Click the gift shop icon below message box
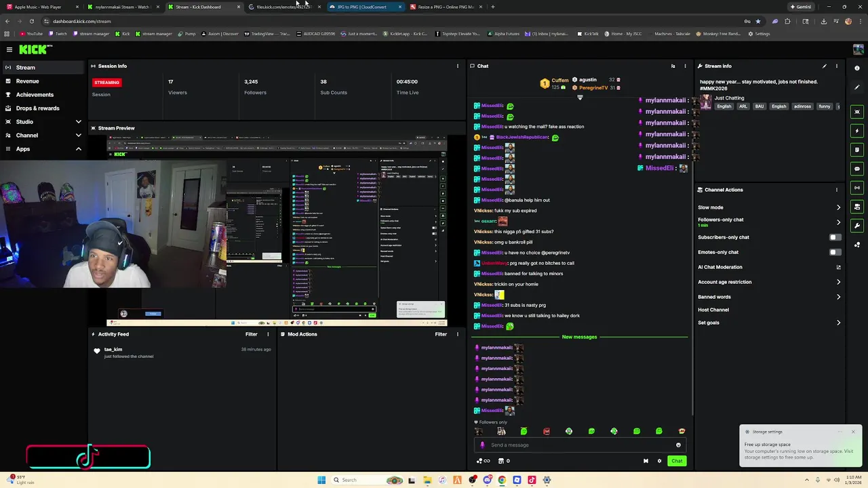Viewport: 868px width, 488px height. point(501,461)
